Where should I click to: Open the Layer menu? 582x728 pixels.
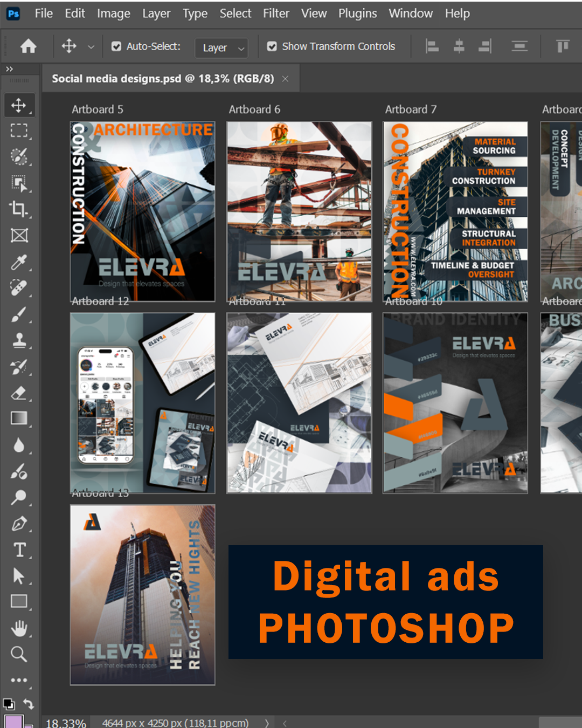click(x=156, y=13)
